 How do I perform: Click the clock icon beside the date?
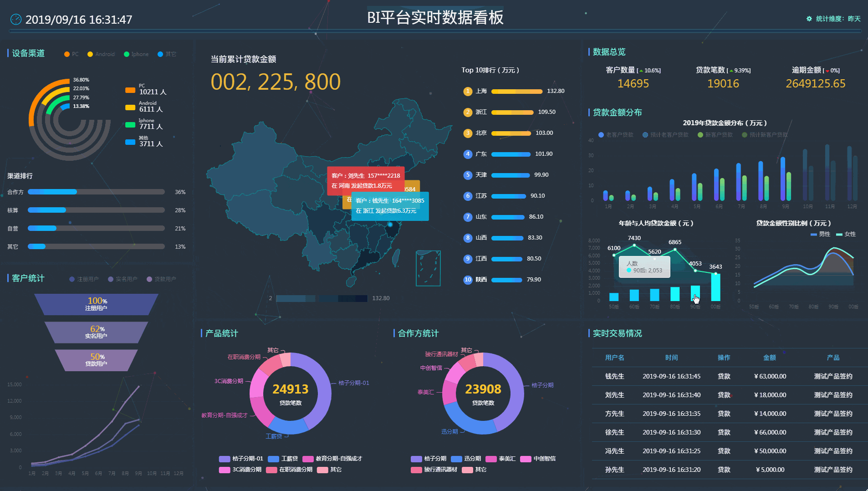click(x=15, y=19)
